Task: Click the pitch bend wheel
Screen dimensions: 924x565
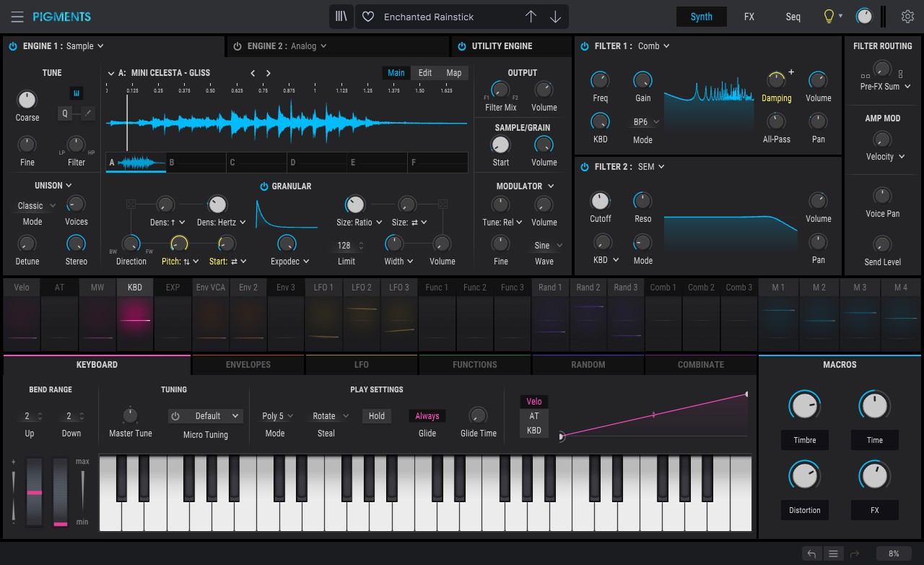Action: tap(35, 491)
